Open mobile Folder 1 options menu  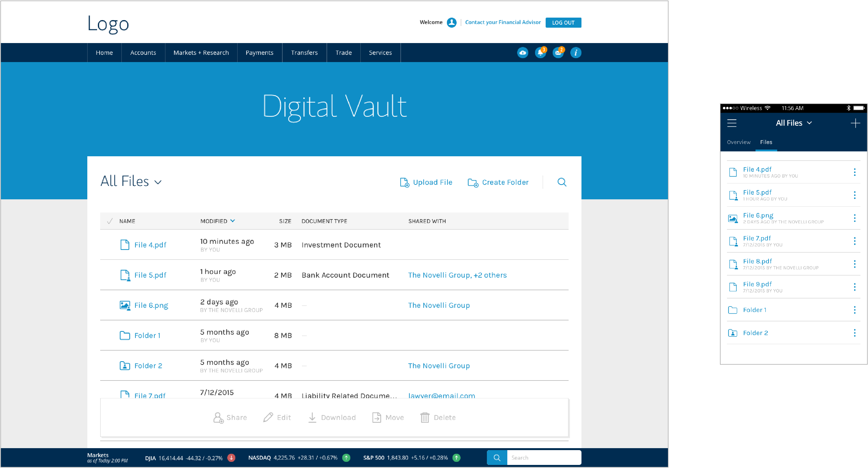pos(855,310)
